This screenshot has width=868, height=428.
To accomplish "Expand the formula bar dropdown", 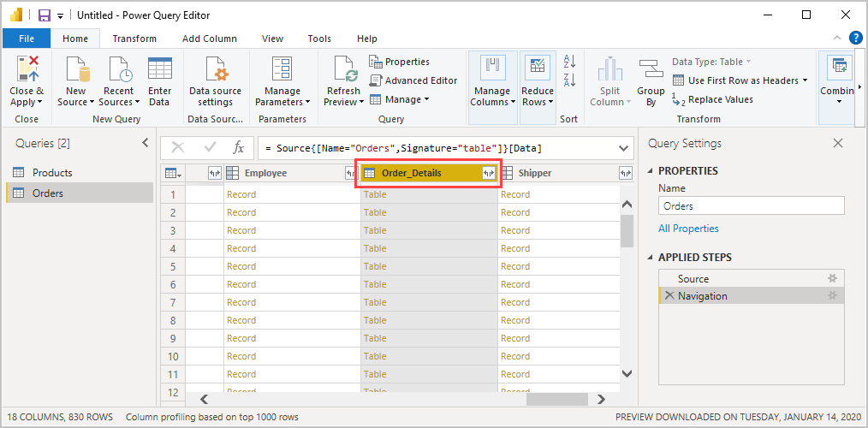I will tap(624, 148).
